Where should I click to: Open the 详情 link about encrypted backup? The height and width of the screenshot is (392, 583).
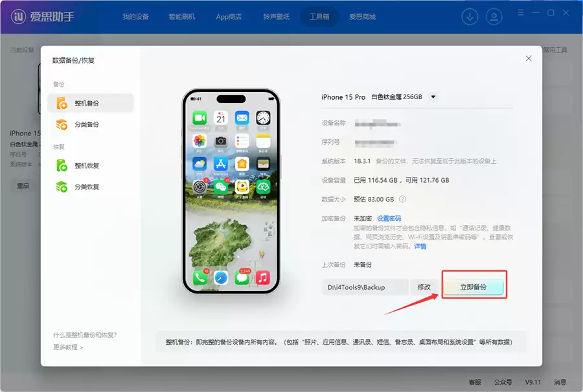tap(420, 246)
